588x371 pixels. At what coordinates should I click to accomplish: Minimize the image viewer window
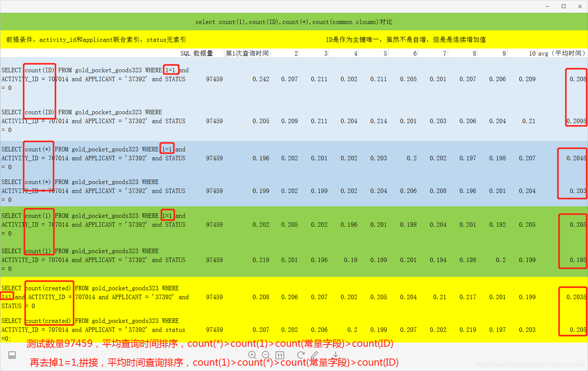pos(548,6)
